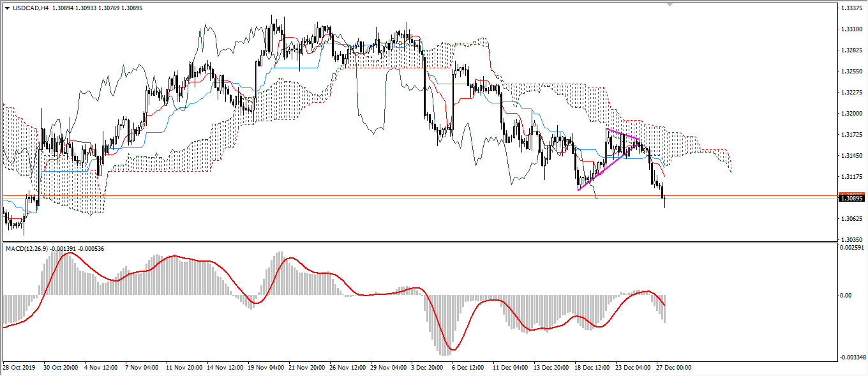Click the 3 Dec 20:00 time label
This screenshot has width=868, height=376.
coord(428,368)
